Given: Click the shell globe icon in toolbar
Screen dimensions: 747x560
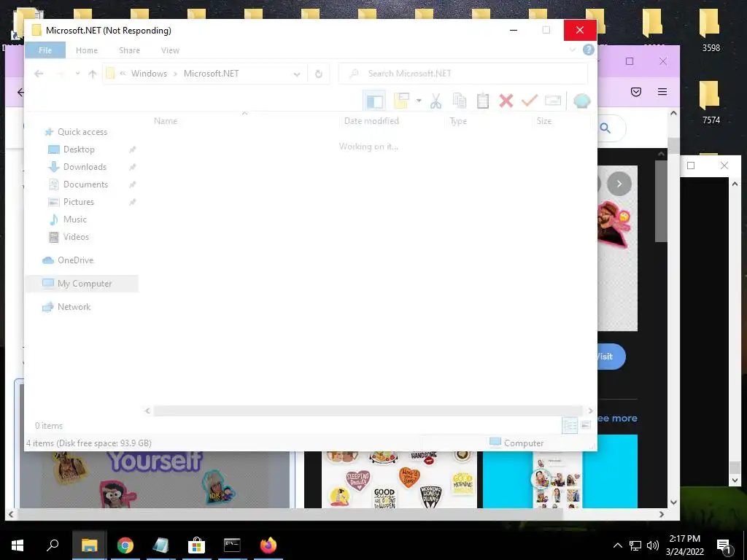Looking at the screenshot, I should click(581, 101).
